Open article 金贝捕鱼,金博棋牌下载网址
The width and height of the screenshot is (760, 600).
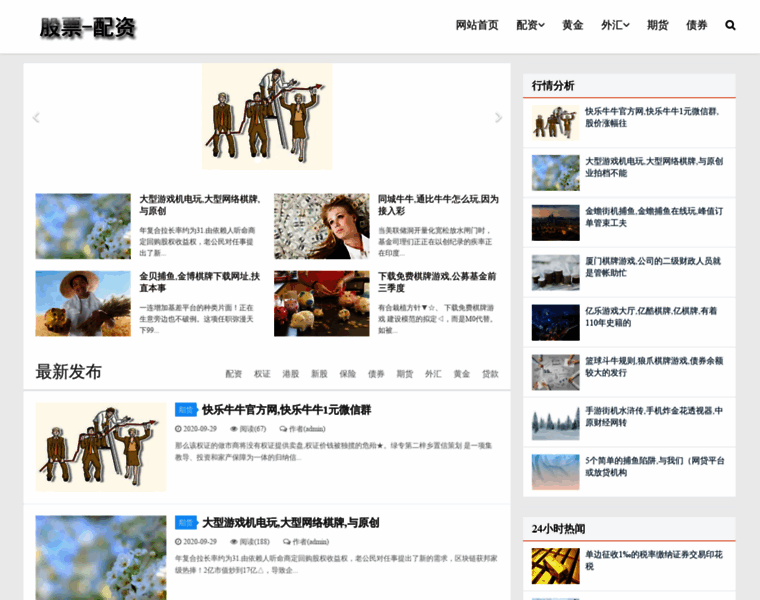click(200, 282)
